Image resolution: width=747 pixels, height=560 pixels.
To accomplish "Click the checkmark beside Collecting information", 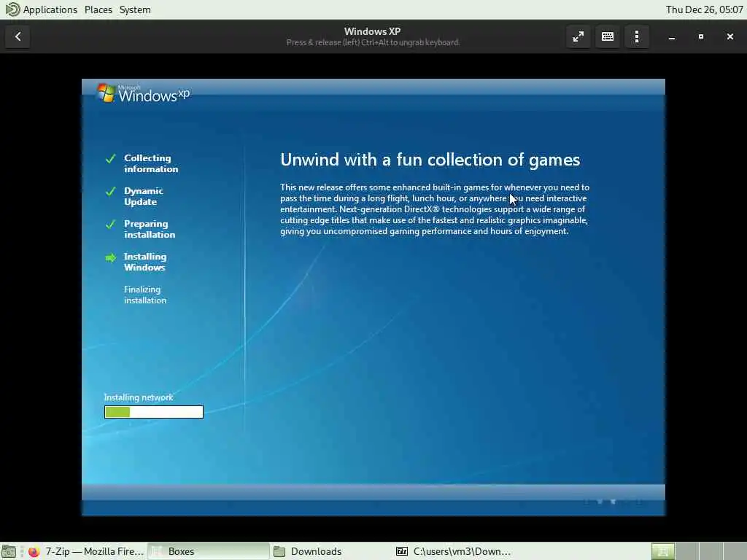I will (x=111, y=158).
